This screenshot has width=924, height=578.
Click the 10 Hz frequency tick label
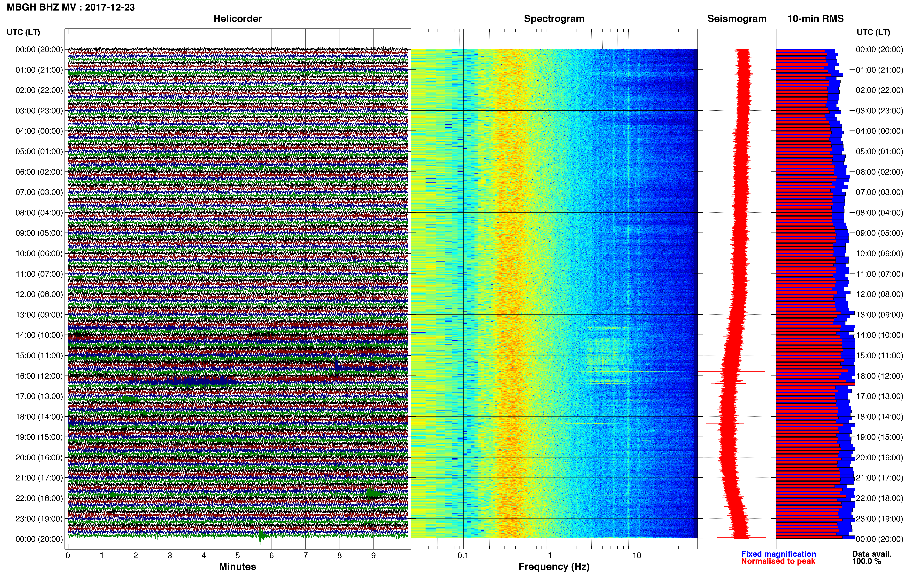(x=636, y=555)
